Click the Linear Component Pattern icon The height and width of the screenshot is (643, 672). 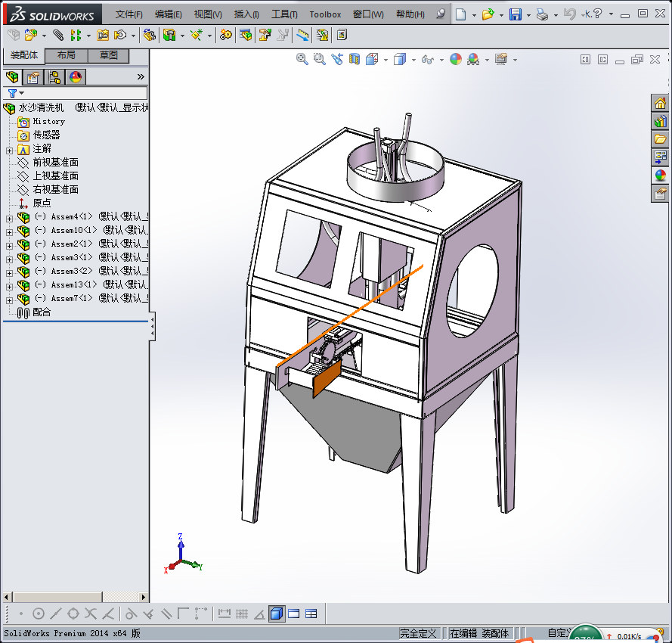(76, 35)
